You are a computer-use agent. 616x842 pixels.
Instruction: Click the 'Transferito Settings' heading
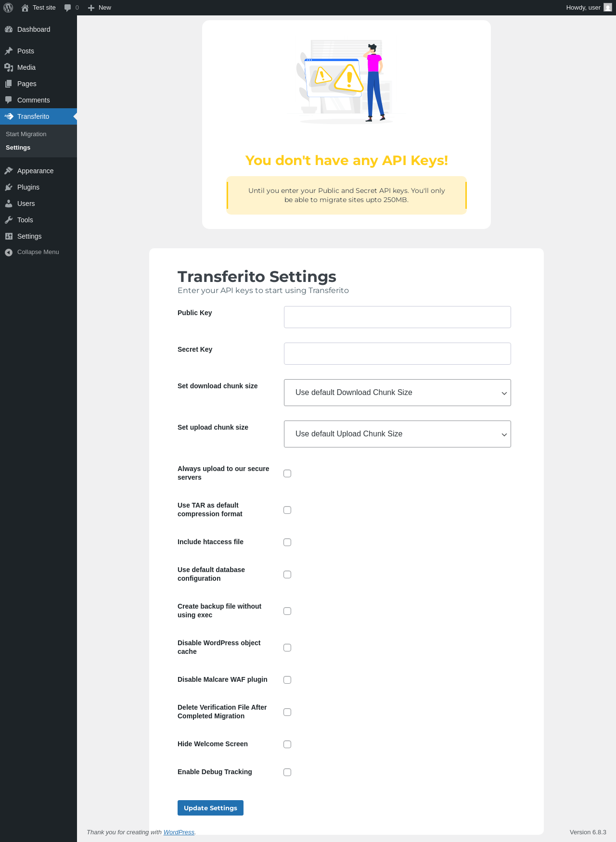pyautogui.click(x=257, y=277)
